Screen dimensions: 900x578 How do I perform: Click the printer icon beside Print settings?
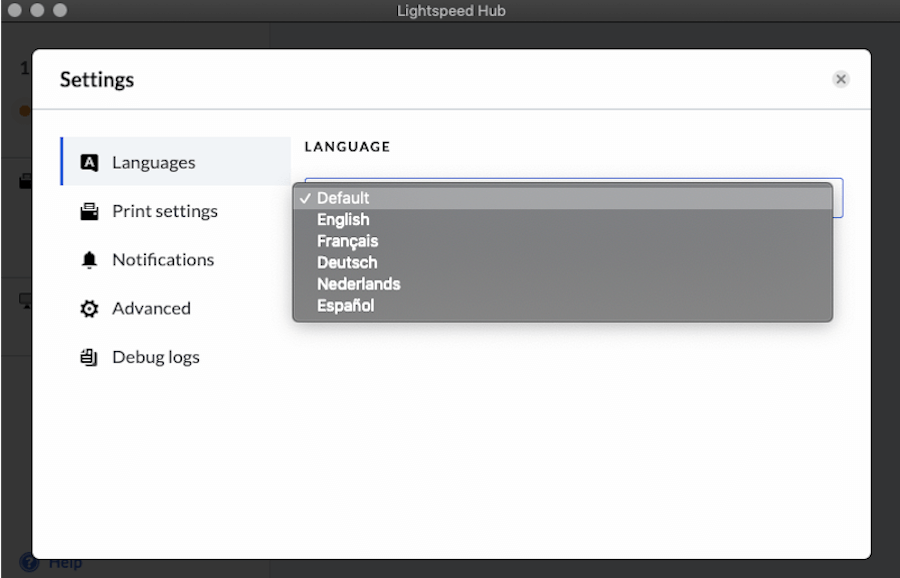click(90, 210)
